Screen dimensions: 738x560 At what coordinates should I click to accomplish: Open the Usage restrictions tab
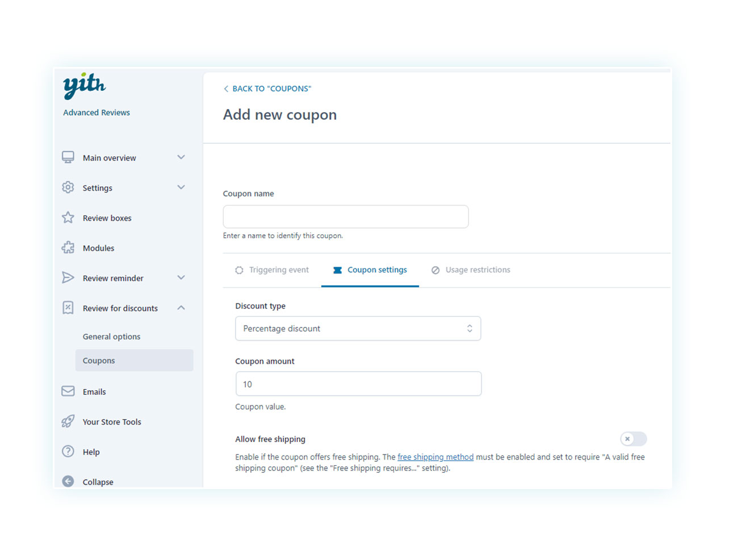click(x=471, y=270)
